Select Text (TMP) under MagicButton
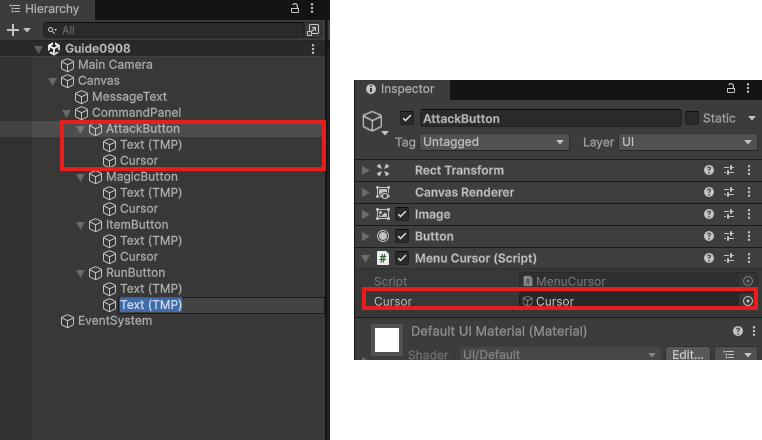The width and height of the screenshot is (762, 440). [151, 193]
